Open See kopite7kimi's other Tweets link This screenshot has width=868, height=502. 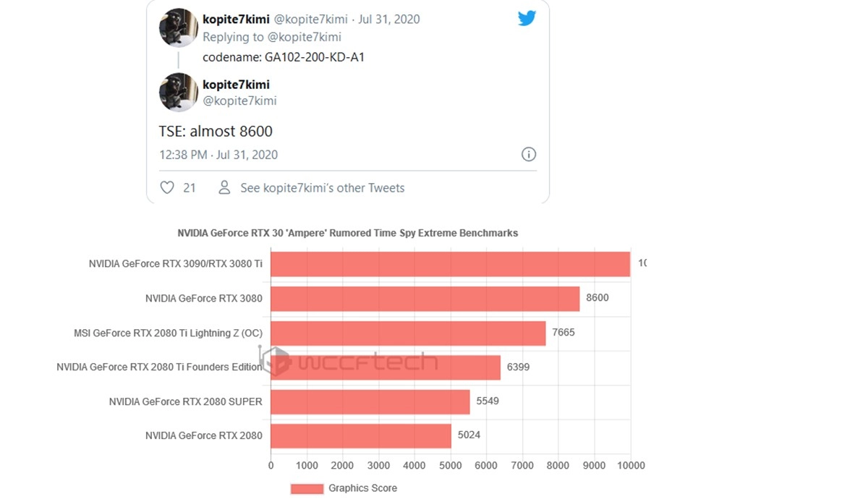click(x=323, y=187)
